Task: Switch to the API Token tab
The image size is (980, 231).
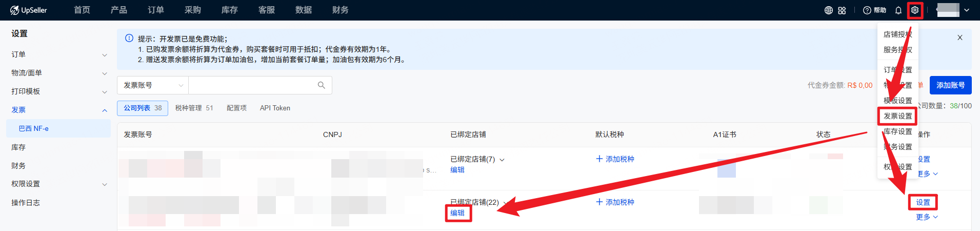Action: click(275, 108)
